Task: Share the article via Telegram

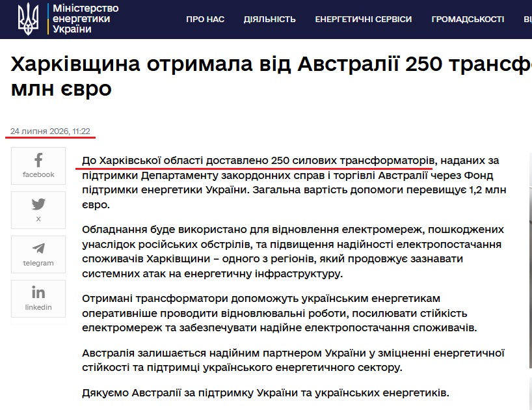Action: coord(38,254)
